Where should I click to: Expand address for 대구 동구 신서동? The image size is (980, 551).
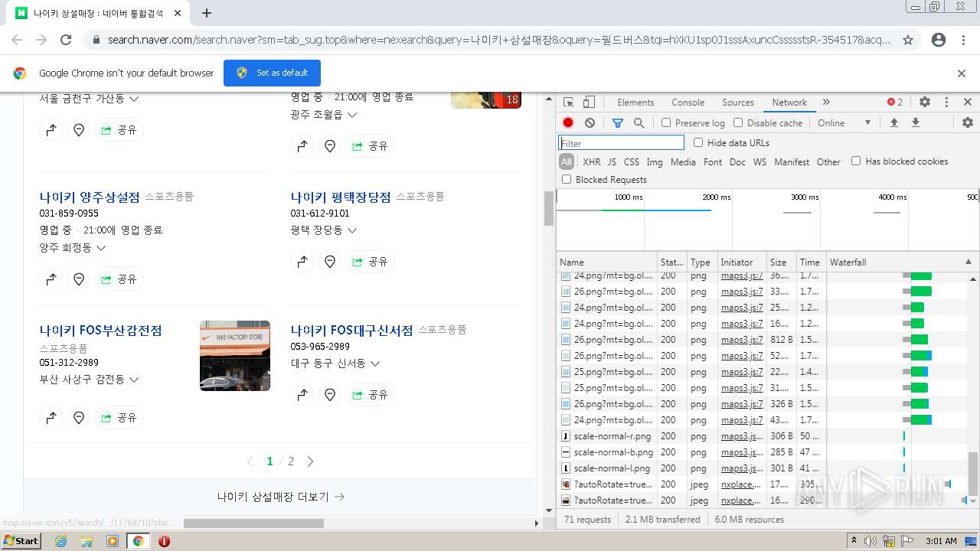(x=375, y=364)
